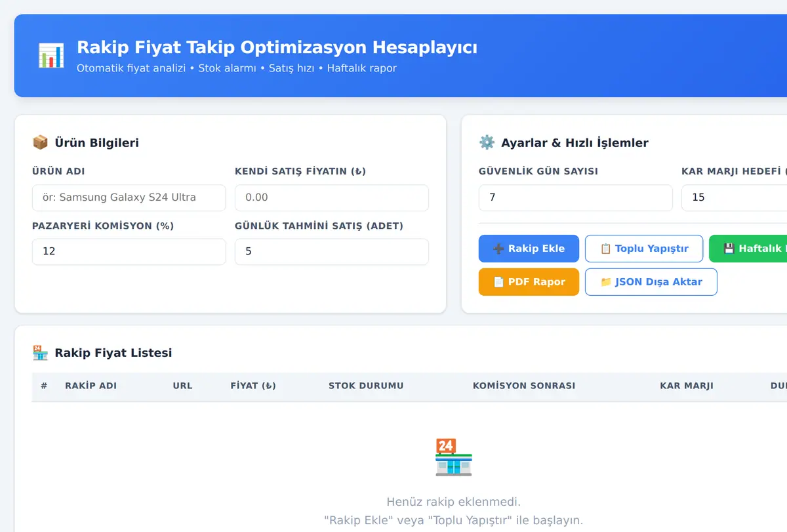Click the Güvenlik Gün Sayısı field showing 7
Image resolution: width=787 pixels, height=532 pixels.
click(x=576, y=197)
